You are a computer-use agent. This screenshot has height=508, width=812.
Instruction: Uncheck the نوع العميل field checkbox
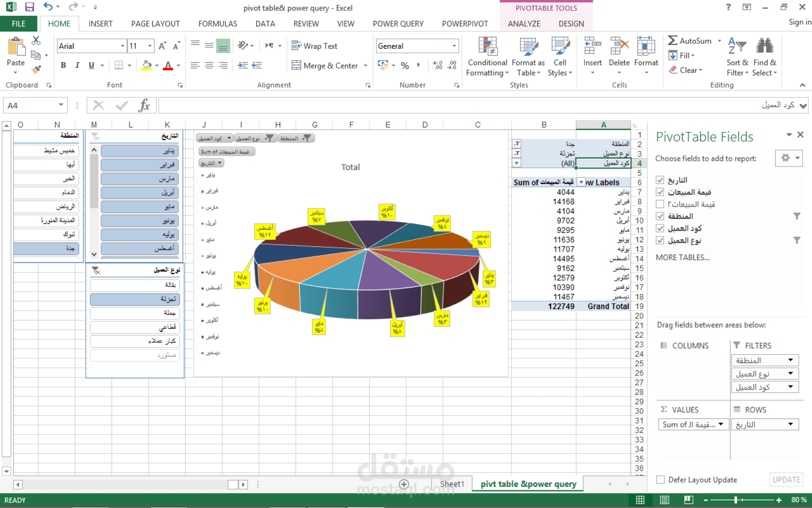click(660, 240)
